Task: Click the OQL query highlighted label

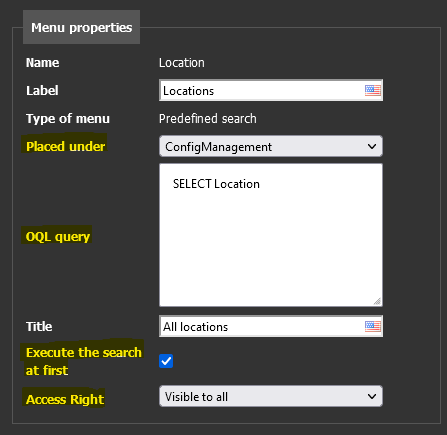Action: tap(58, 237)
